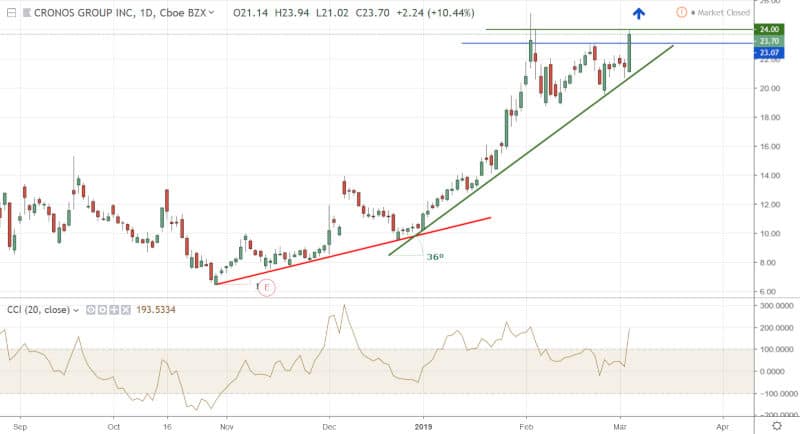Click the L21.02 low price value
Screen dimensions: 800x434
[x=332, y=13]
